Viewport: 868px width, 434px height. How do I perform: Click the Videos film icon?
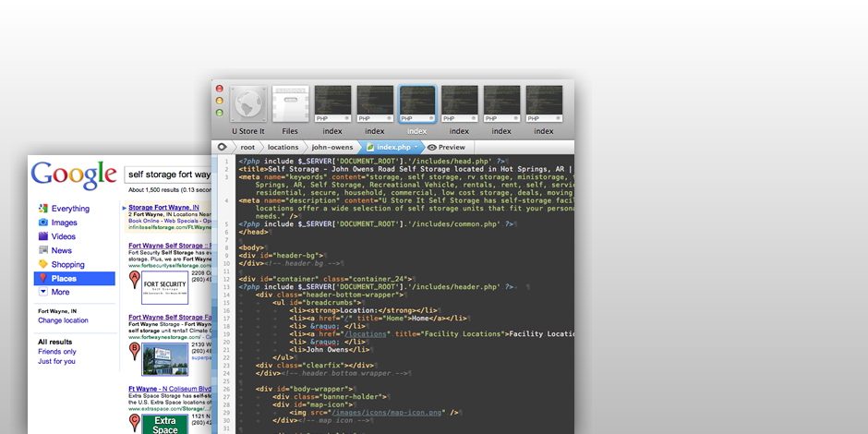43,236
